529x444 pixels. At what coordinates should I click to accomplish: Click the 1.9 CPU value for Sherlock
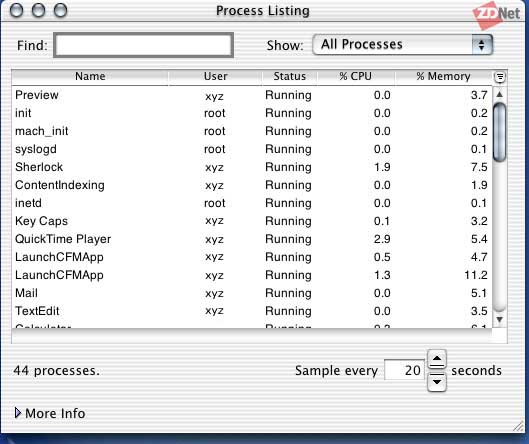[382, 167]
